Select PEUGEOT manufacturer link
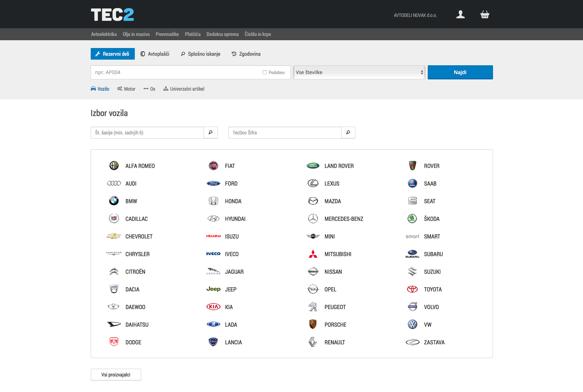 [x=335, y=307]
